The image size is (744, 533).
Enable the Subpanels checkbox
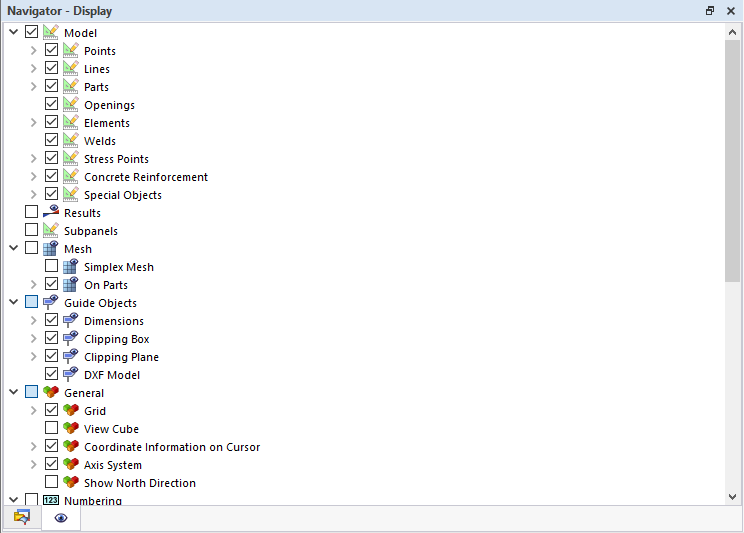click(31, 230)
